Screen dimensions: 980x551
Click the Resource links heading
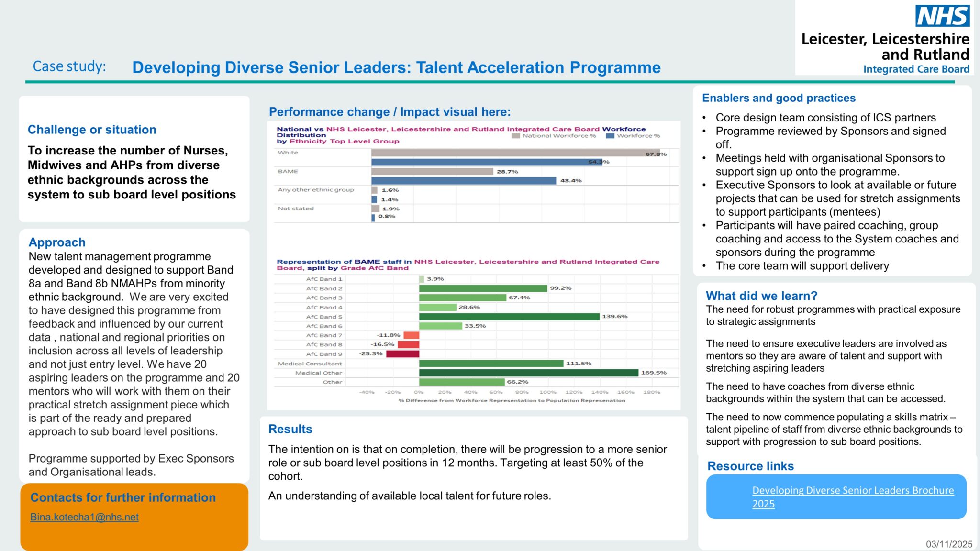click(751, 466)
